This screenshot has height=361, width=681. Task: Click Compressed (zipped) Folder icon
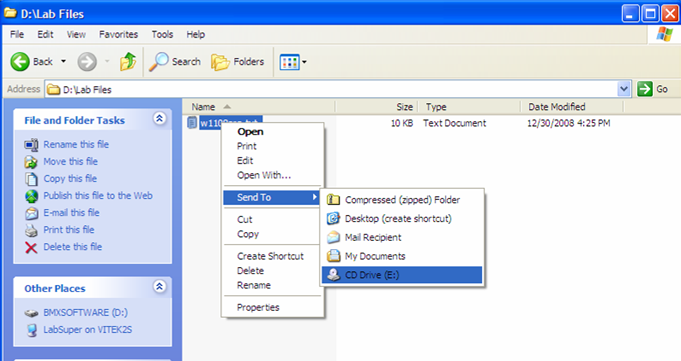[x=333, y=200]
